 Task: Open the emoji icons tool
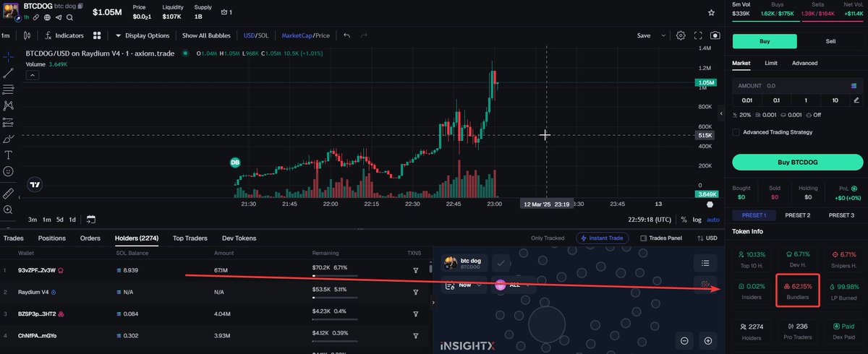(8, 171)
